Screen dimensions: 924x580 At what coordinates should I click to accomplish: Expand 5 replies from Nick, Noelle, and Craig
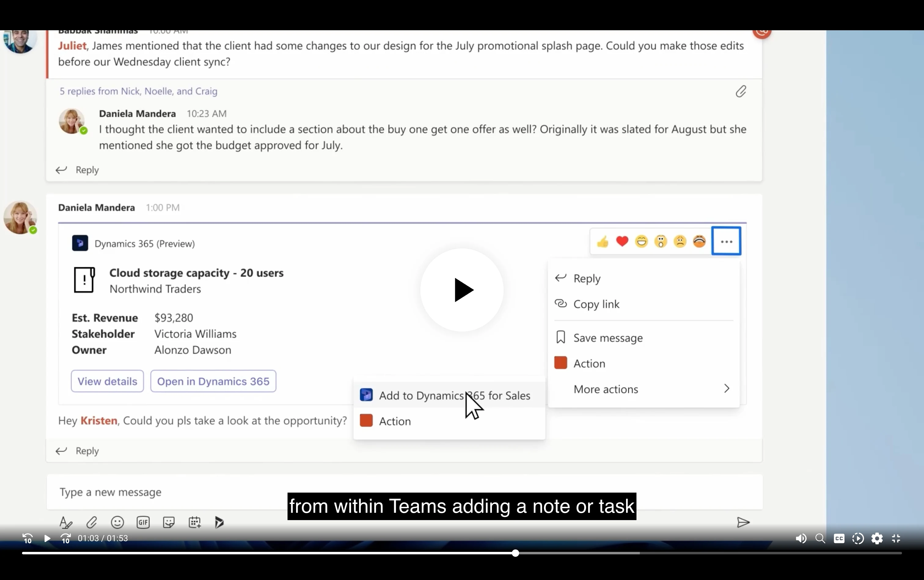coord(138,91)
